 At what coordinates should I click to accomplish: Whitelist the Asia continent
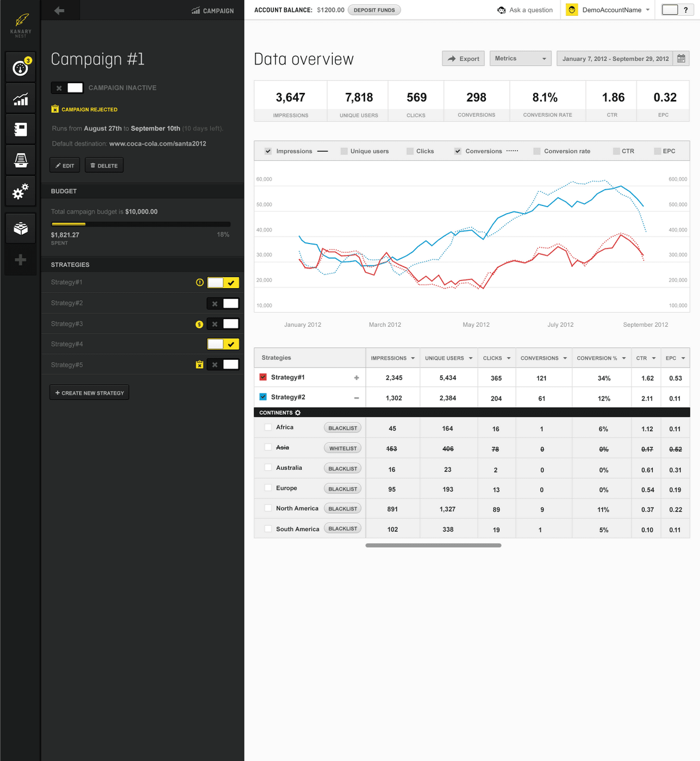[343, 448]
